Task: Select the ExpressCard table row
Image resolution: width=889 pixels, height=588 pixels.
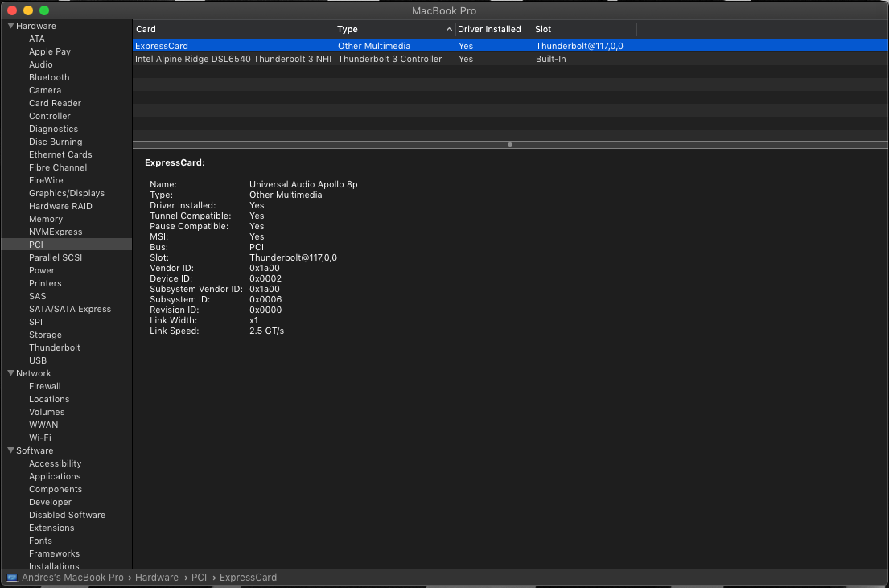Action: 510,46
